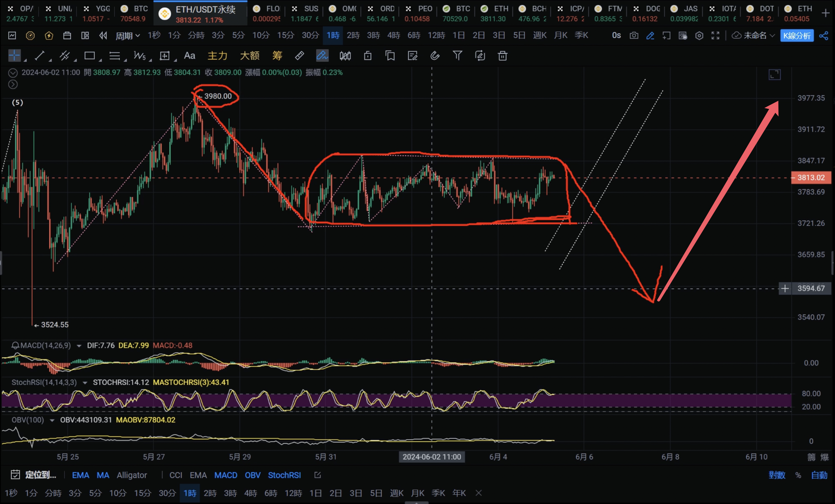Click the K線分析 button
835x504 pixels.
click(797, 35)
